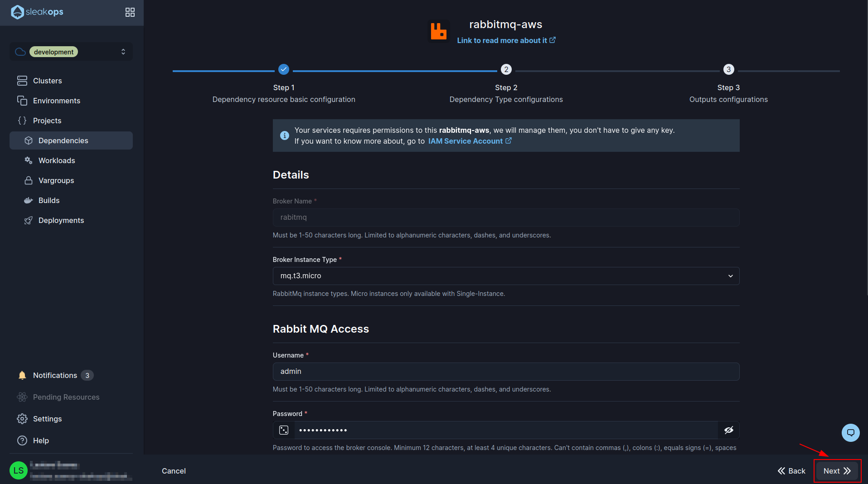Open IAM Service Account link
The image size is (868, 484).
tap(470, 141)
